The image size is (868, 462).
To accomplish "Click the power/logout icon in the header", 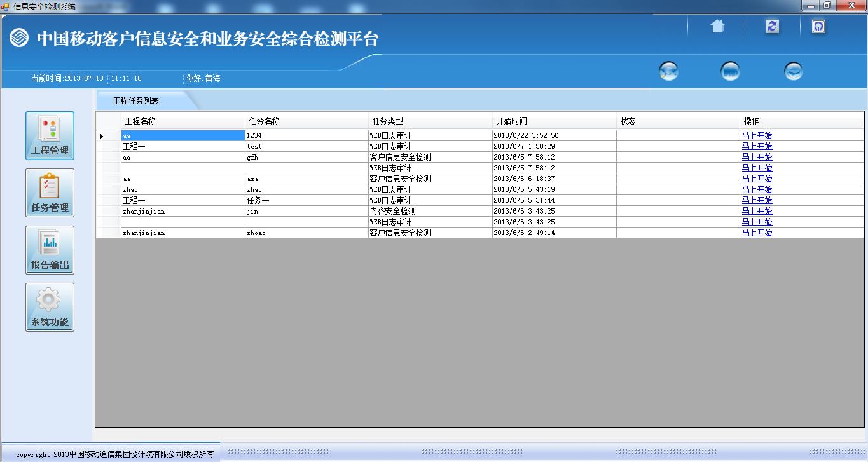I will click(819, 26).
